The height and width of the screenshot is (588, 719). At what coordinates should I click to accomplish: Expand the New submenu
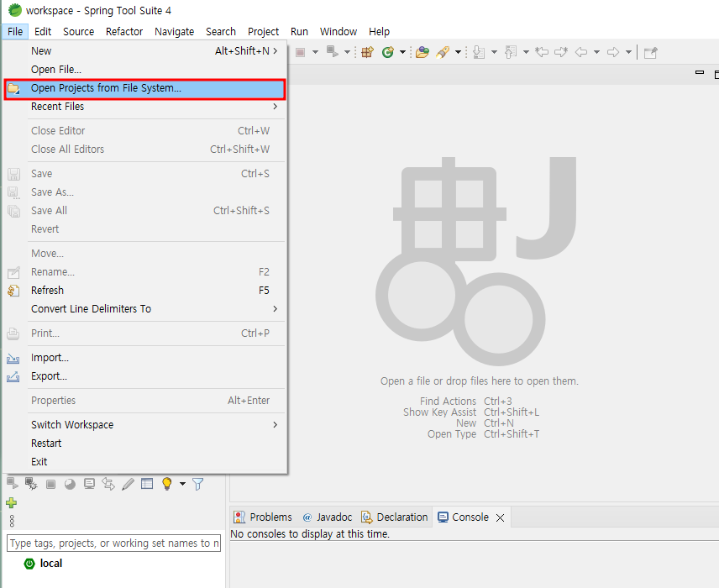pyautogui.click(x=144, y=51)
